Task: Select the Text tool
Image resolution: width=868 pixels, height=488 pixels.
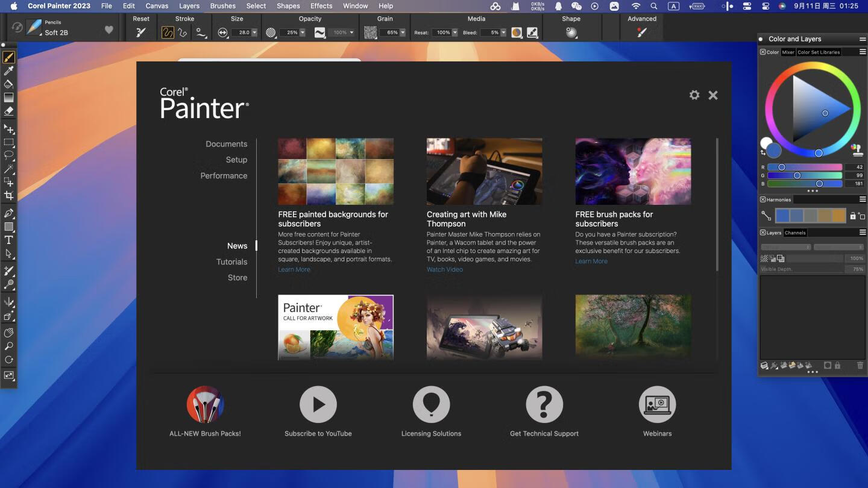Action: [8, 240]
